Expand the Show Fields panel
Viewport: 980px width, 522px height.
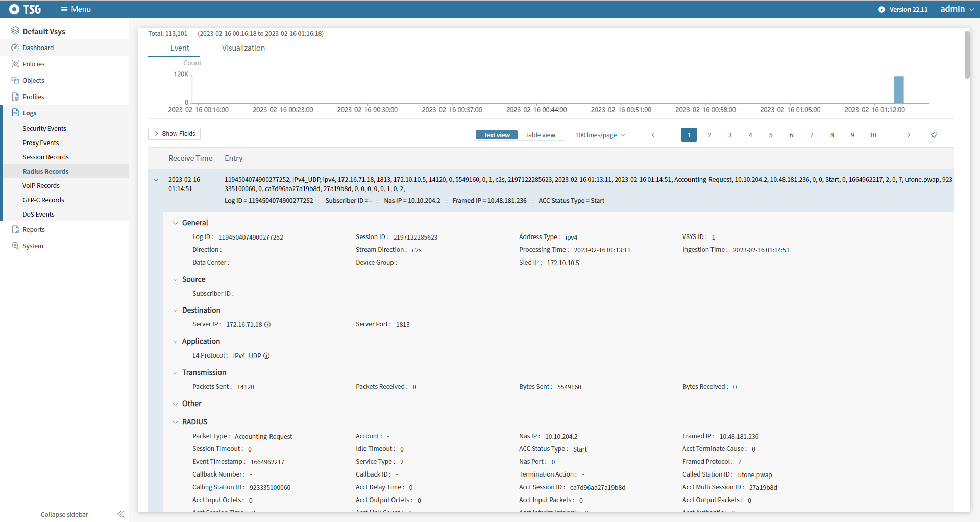(174, 134)
